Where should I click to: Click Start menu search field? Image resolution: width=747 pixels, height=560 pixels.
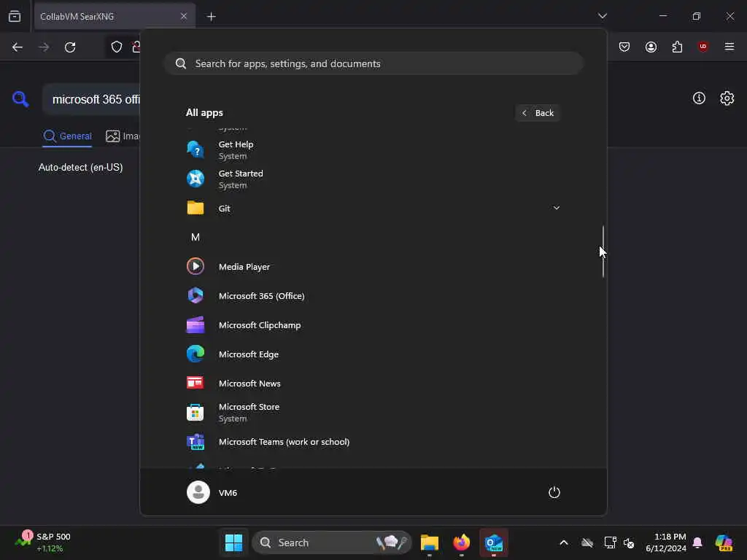[374, 64]
